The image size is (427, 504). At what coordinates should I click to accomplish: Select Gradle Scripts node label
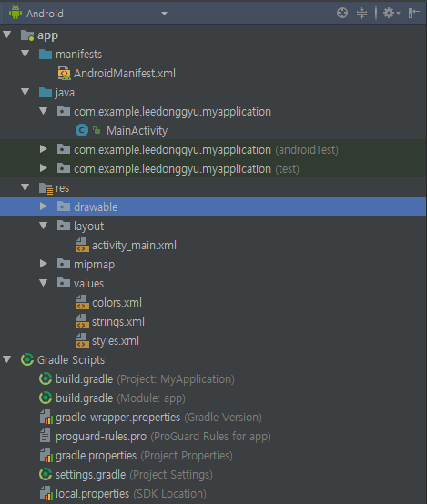[71, 360]
